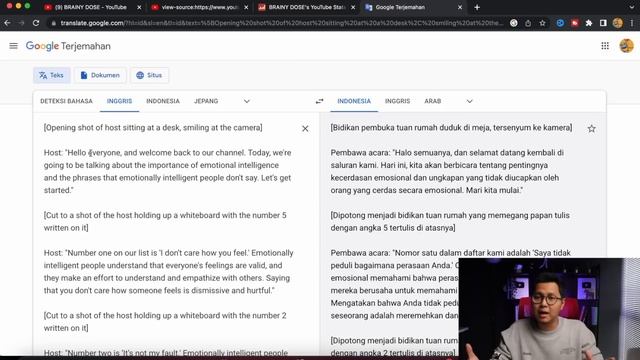This screenshot has height=360, width=640.
Task: Bookmark this page with the address bar star
Action: [x=542, y=23]
